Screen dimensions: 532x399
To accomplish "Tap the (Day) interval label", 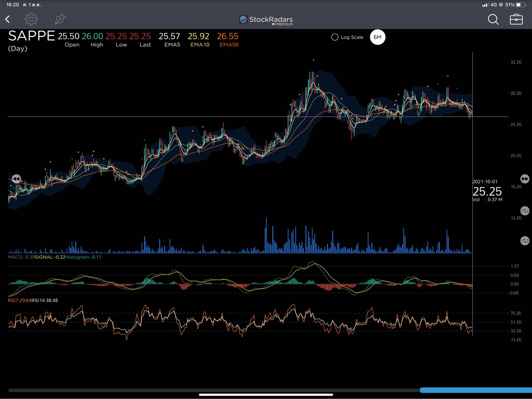I will 18,49.
